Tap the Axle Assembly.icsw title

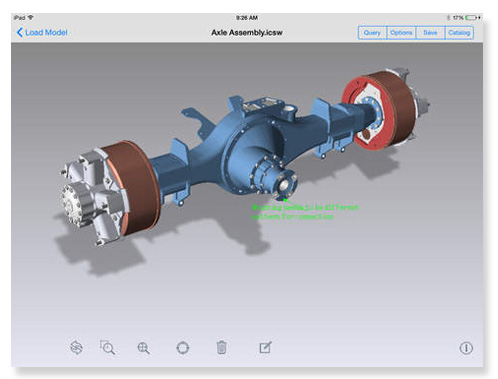pyautogui.click(x=247, y=33)
